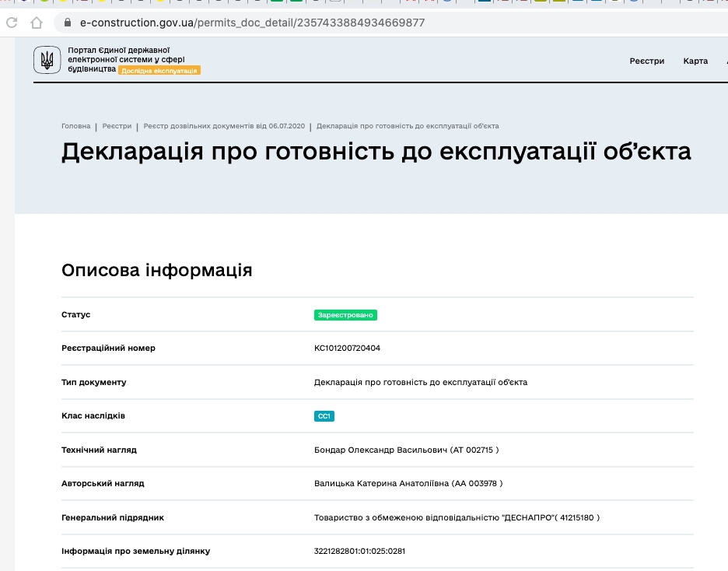728x571 pixels.
Task: Select registration number KC101200720404
Action: click(x=348, y=349)
